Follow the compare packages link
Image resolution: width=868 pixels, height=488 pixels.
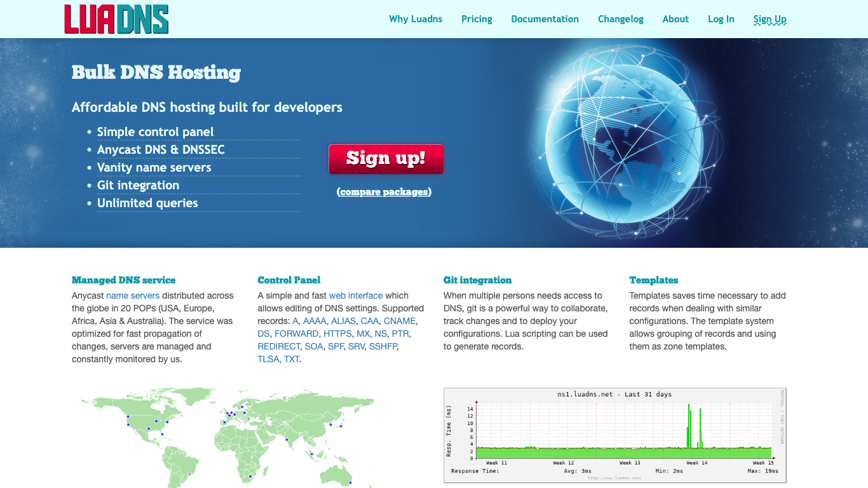(x=384, y=192)
